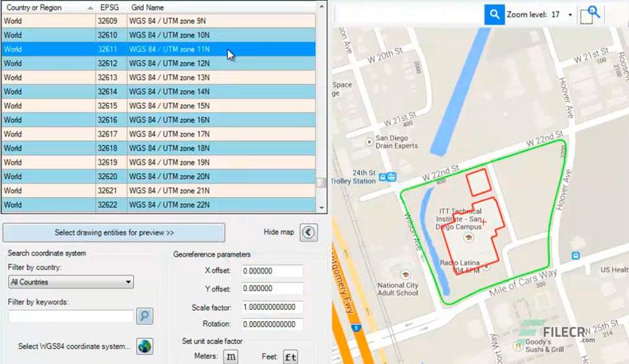Select row WGS 84 / UTM zone 15N
Viewport: 629px width, 364px height.
[159, 106]
